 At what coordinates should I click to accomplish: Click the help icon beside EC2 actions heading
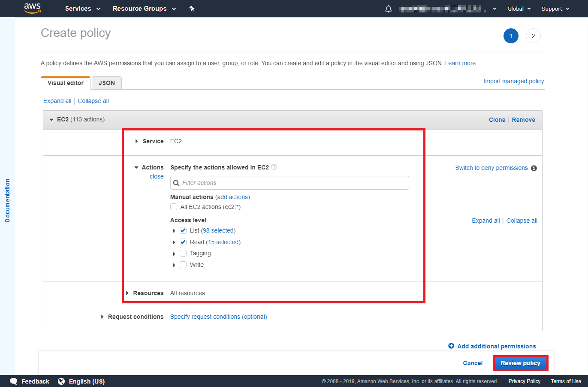[x=274, y=167]
